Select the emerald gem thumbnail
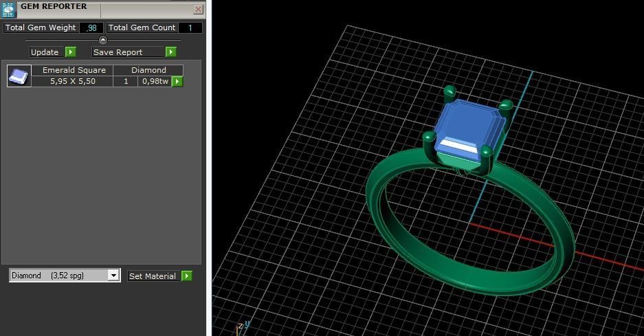This screenshot has height=336, width=644. 19,76
